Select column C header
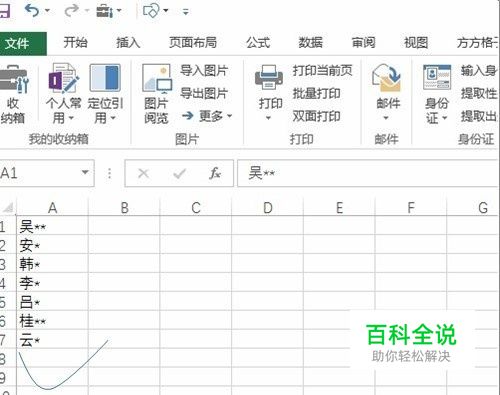The image size is (500, 395). point(196,208)
